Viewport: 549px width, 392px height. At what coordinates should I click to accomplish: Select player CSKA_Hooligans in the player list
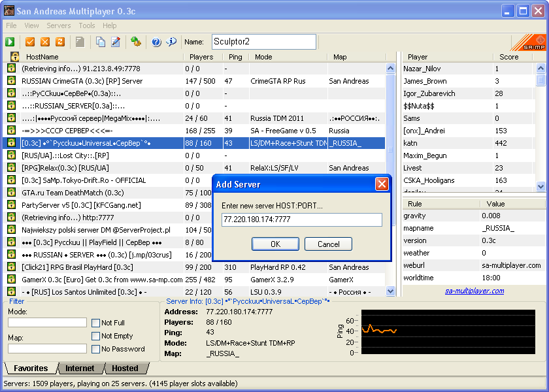[x=469, y=180]
